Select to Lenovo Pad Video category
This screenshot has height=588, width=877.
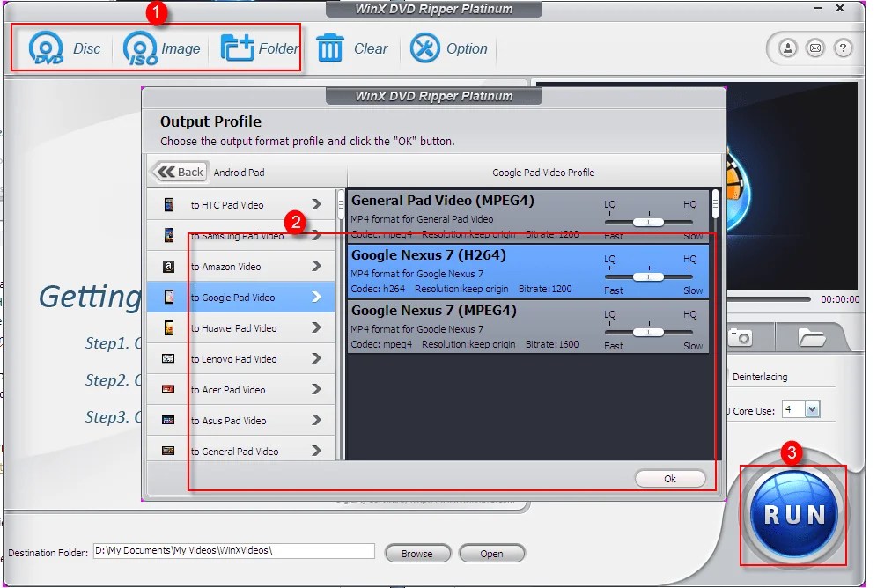(x=240, y=358)
